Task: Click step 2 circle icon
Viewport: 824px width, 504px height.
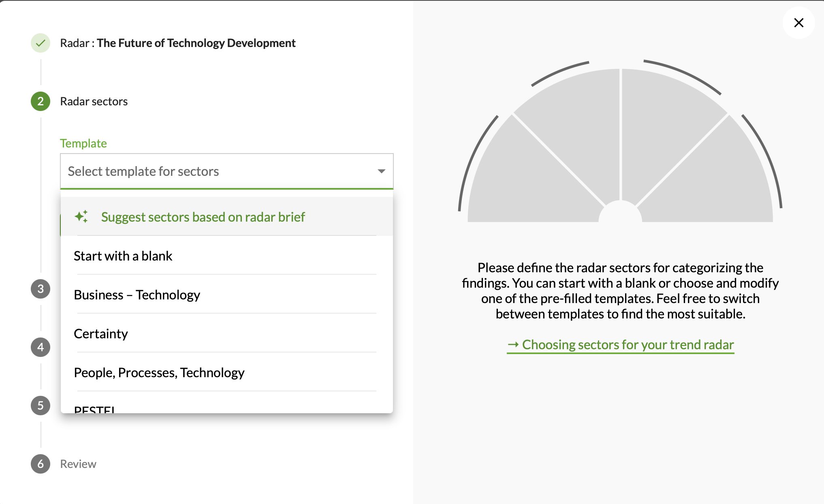Action: pos(41,101)
